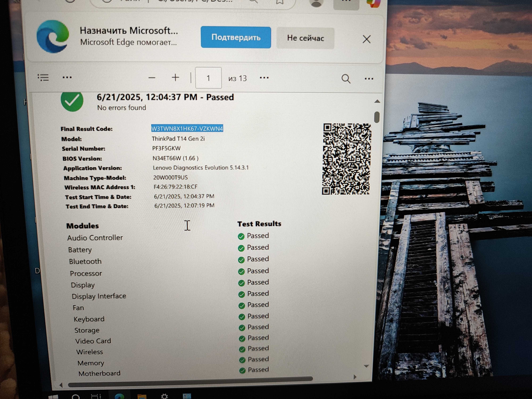Zoom out with the minus icon

coord(152,78)
